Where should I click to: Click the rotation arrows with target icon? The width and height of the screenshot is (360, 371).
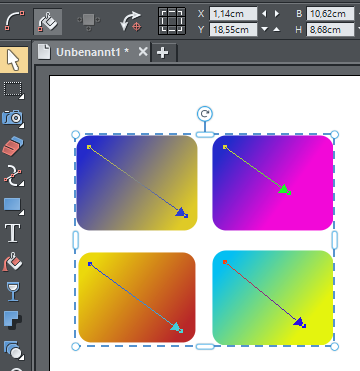click(x=130, y=22)
